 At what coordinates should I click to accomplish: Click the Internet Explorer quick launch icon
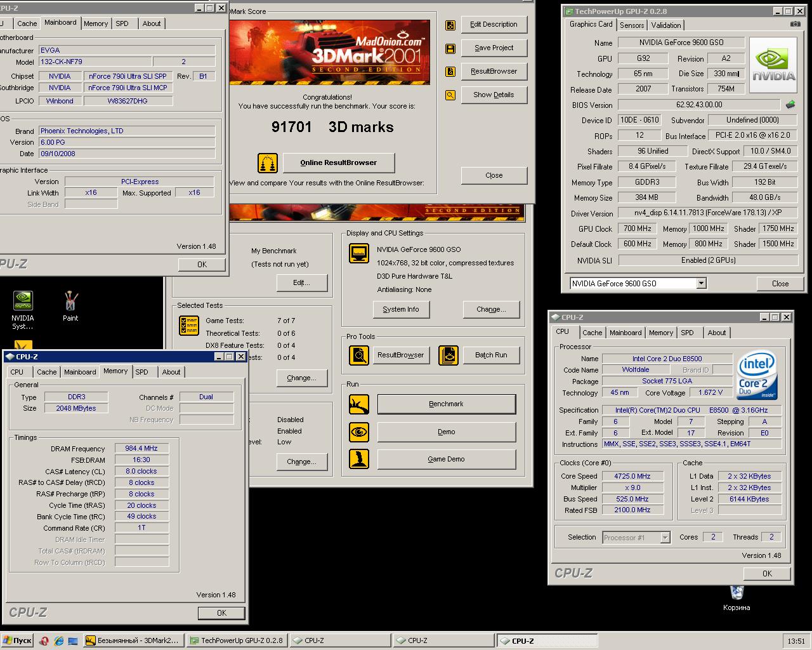58,640
